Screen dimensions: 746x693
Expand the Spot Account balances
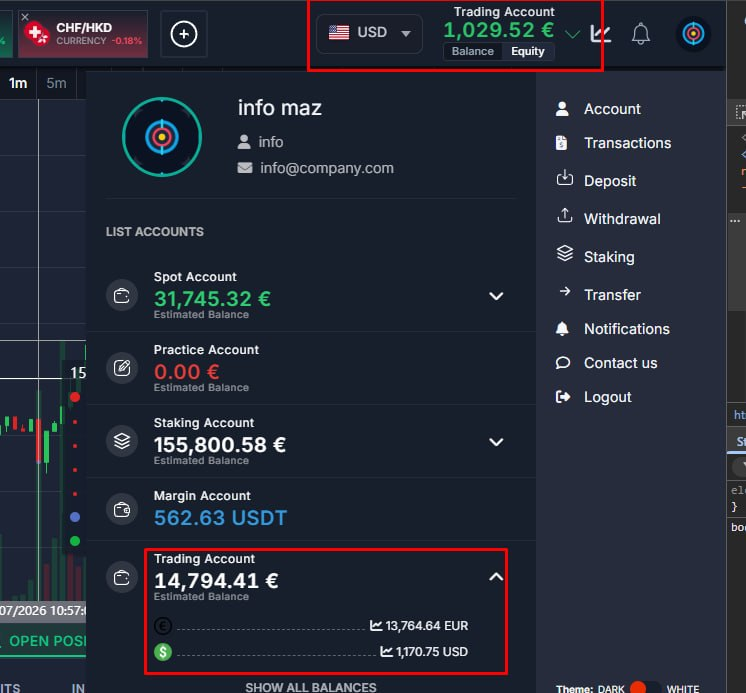coord(496,296)
